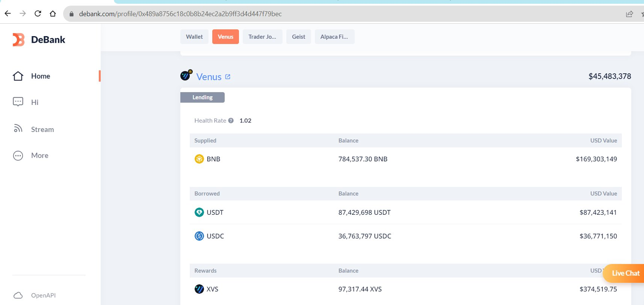Click the USD Value header in Borrowed table
This screenshot has height=305, width=644.
click(x=603, y=194)
